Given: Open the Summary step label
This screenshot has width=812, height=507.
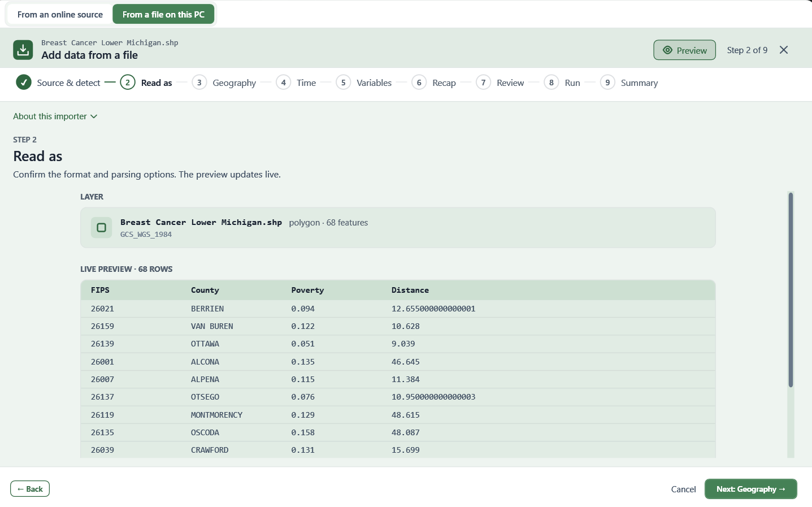Looking at the screenshot, I should (639, 83).
